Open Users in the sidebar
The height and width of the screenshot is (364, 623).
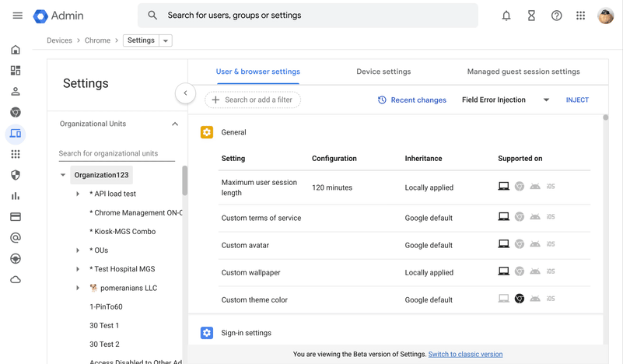point(16,92)
